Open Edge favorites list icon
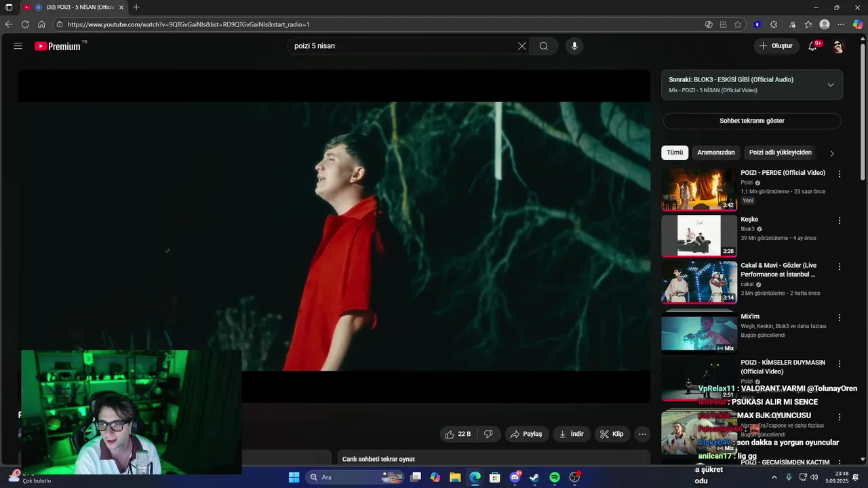Screen dimensions: 868x488 tap(808, 24)
